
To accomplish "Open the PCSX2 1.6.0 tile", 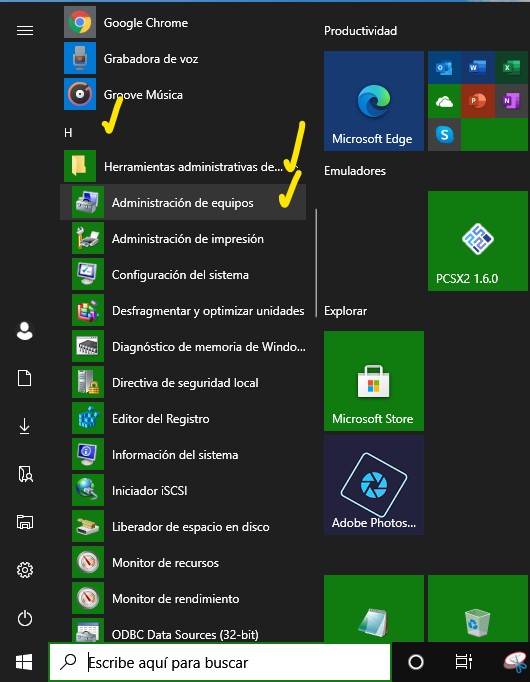I will [x=478, y=241].
